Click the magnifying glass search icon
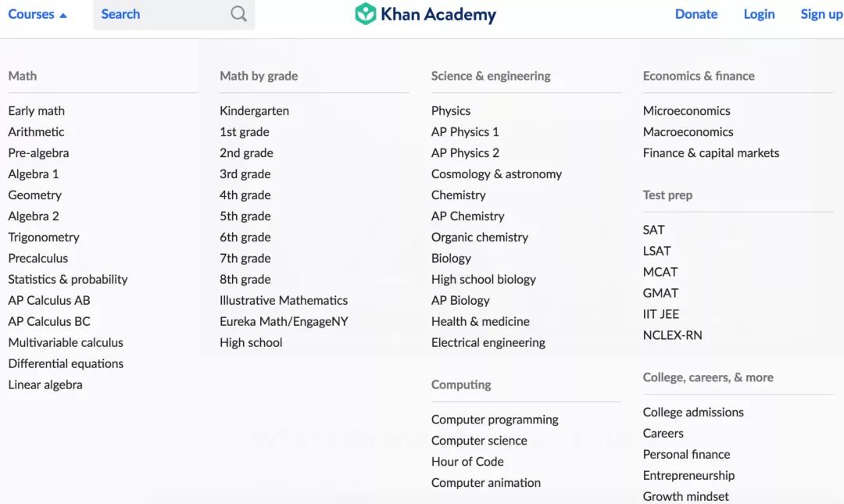 coord(238,14)
